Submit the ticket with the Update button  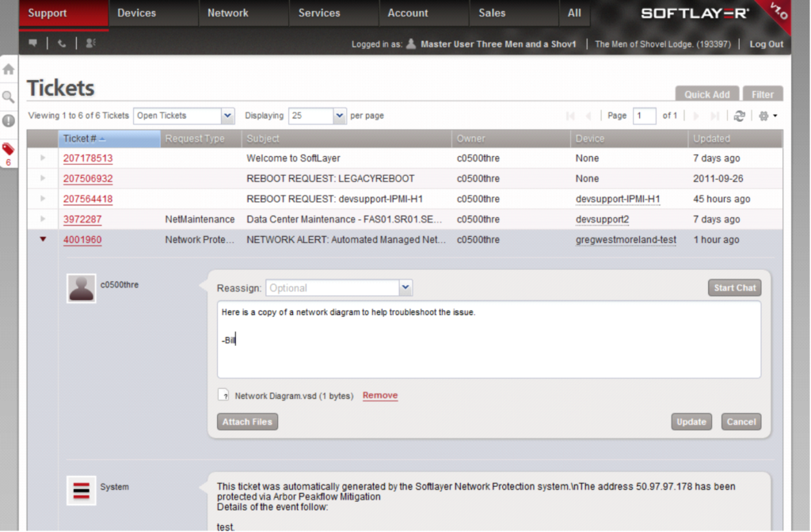691,421
